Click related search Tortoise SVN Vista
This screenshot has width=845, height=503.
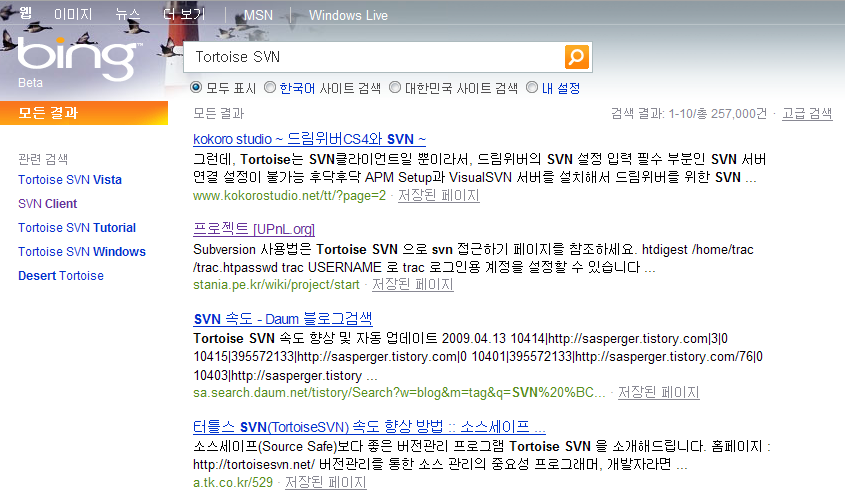coord(70,180)
